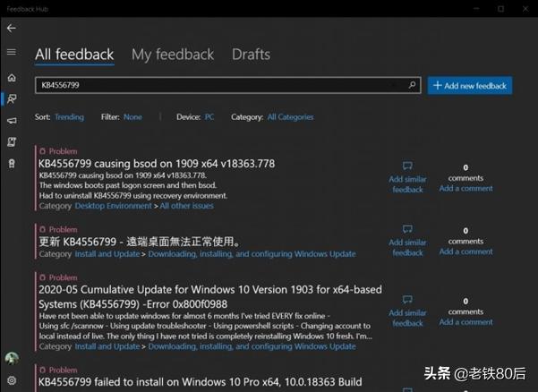Click 0 comments count on Error 0x800f0988 entry
This screenshot has width=538, height=392.
point(465,307)
